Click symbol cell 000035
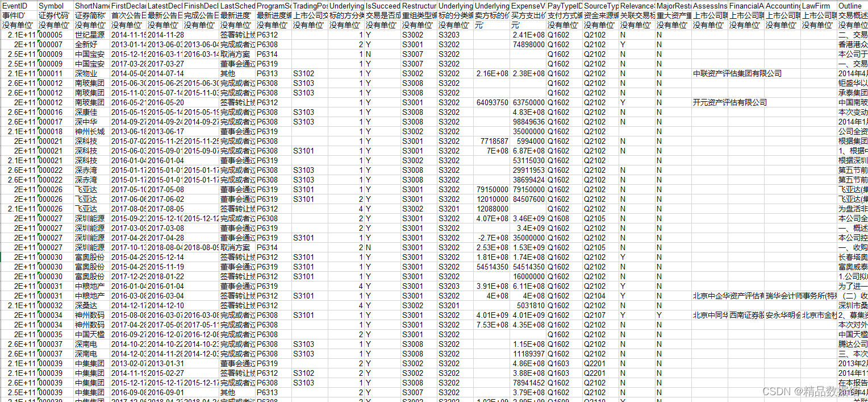868x402 pixels. pyautogui.click(x=55, y=334)
